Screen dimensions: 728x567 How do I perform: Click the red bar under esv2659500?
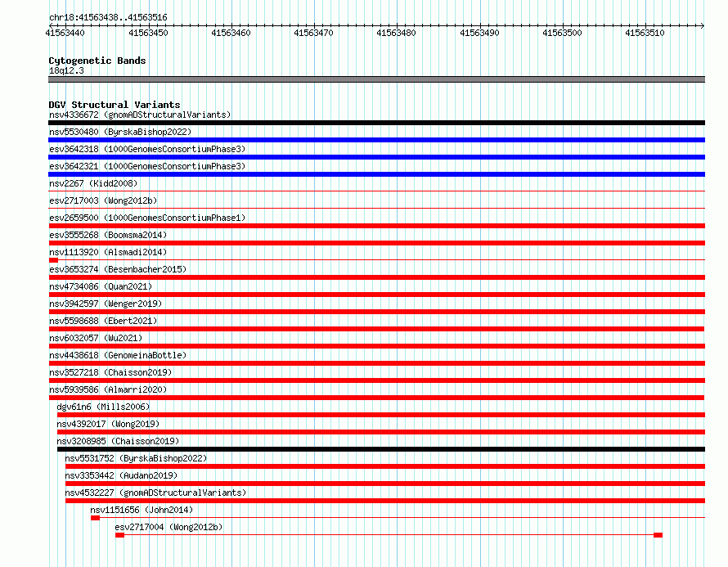376,226
